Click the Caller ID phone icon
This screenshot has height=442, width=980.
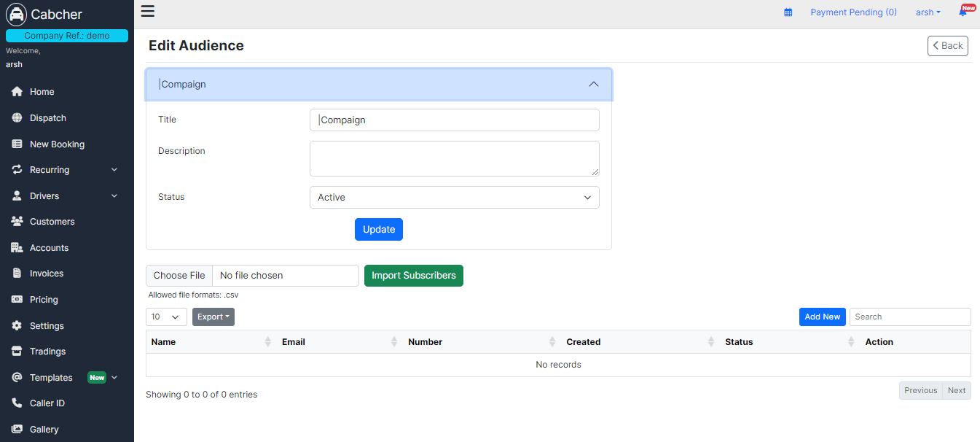click(17, 403)
